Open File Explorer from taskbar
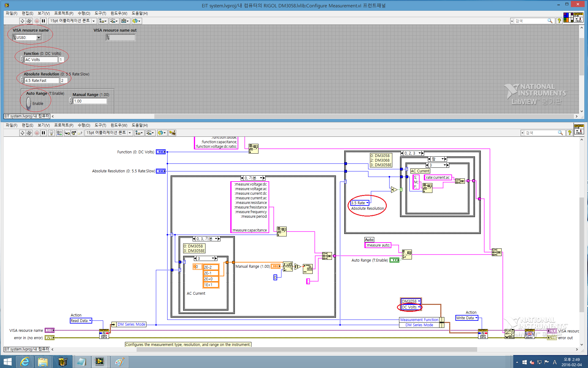This screenshot has height=368, width=588. (43, 362)
